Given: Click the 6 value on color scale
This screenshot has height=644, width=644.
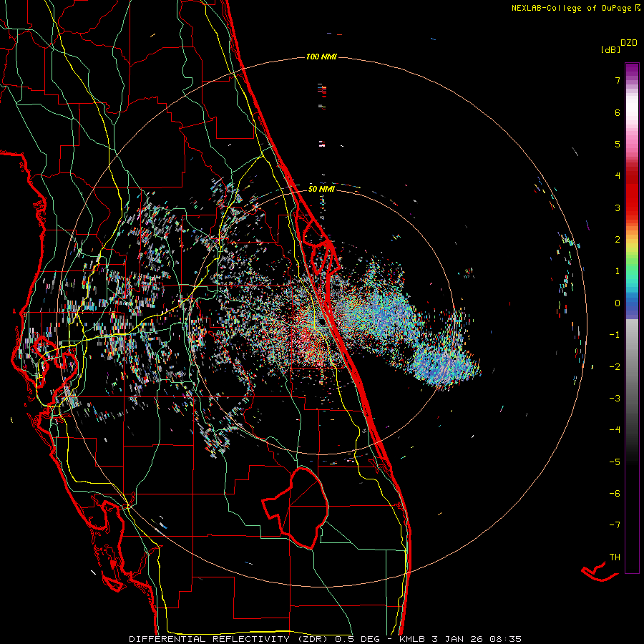Looking at the screenshot, I should (x=618, y=112).
